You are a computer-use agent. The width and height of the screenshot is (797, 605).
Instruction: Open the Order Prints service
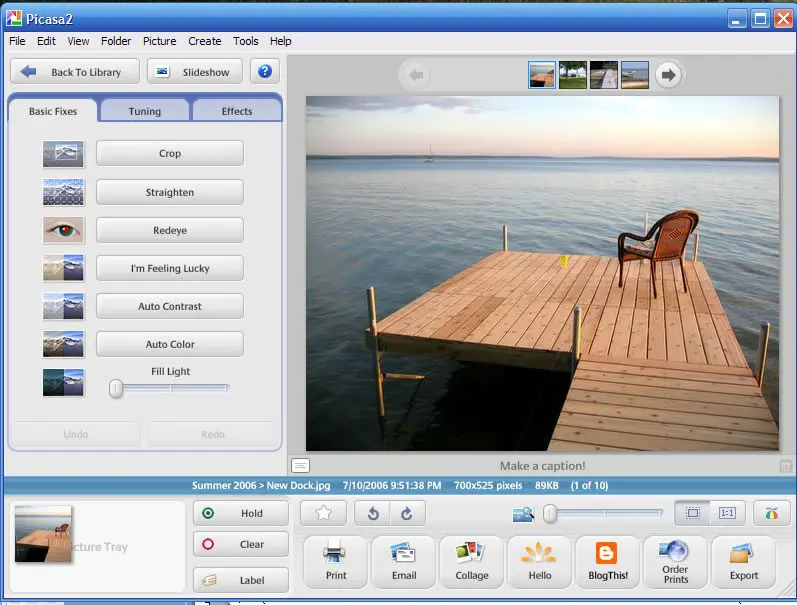coord(675,561)
